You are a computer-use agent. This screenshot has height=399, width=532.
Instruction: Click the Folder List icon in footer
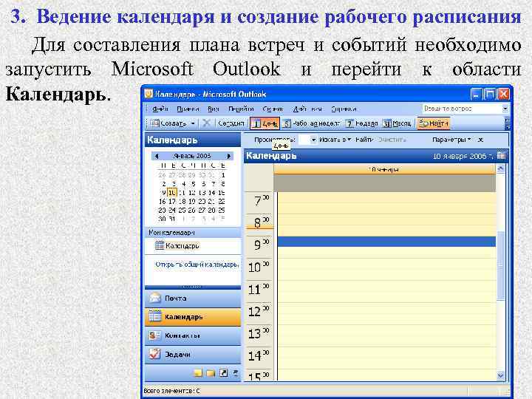click(211, 373)
